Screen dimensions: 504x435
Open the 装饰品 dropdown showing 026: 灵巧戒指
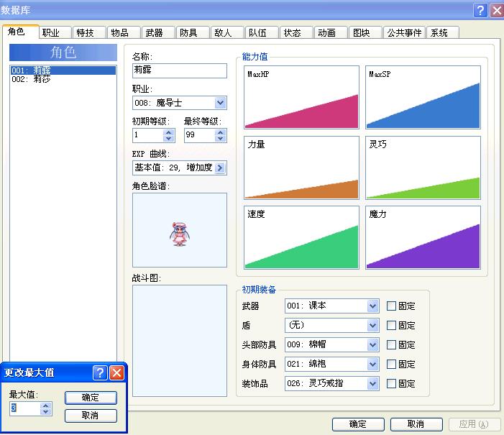[331, 383]
